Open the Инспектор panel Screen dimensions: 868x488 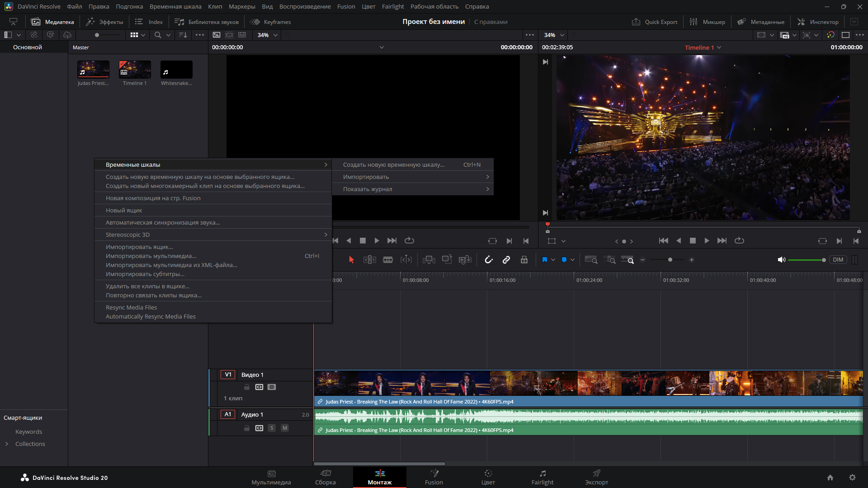(818, 22)
